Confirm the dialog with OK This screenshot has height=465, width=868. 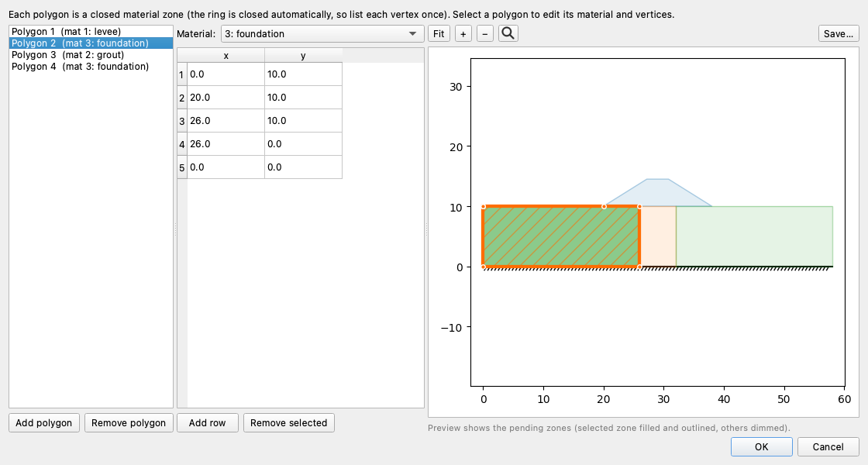coord(762,446)
